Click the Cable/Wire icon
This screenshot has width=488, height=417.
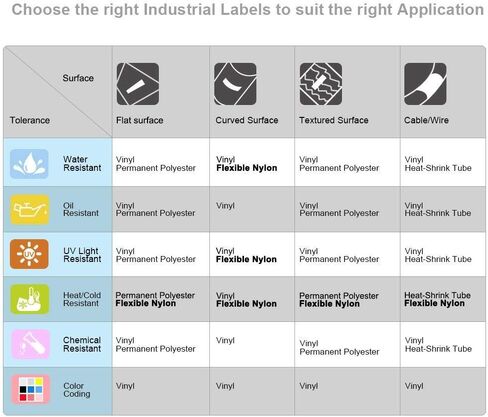[x=425, y=84]
